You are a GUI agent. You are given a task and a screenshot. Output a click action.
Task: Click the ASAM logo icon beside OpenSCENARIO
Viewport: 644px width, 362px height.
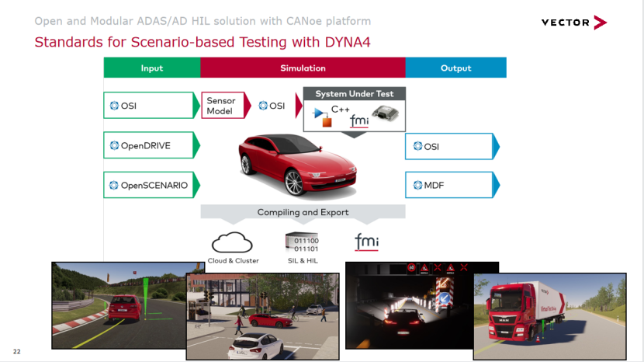pyautogui.click(x=114, y=185)
